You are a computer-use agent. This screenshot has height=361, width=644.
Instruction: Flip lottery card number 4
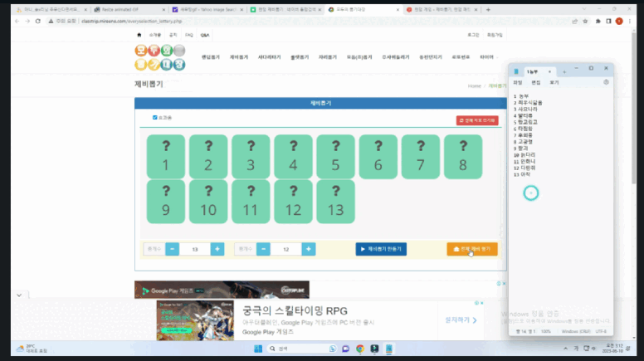click(293, 157)
